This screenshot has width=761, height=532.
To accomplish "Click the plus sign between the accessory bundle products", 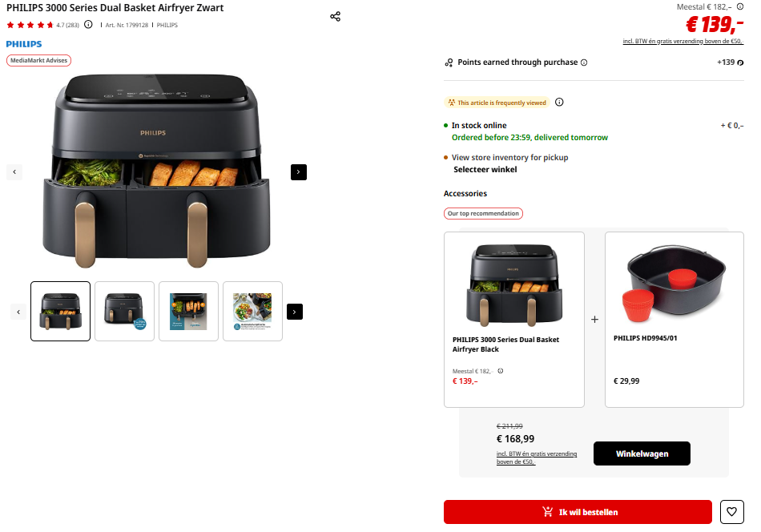I will [x=594, y=319].
